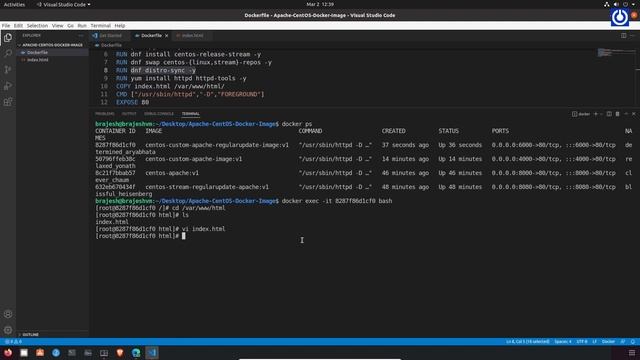
Task: Click the Mar 2 clock in top bar
Action: point(320,4)
